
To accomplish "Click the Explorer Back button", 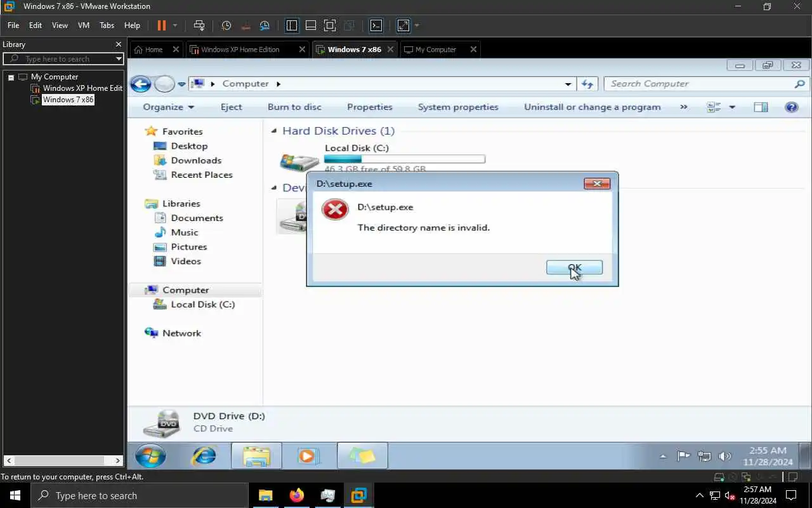I will (141, 84).
